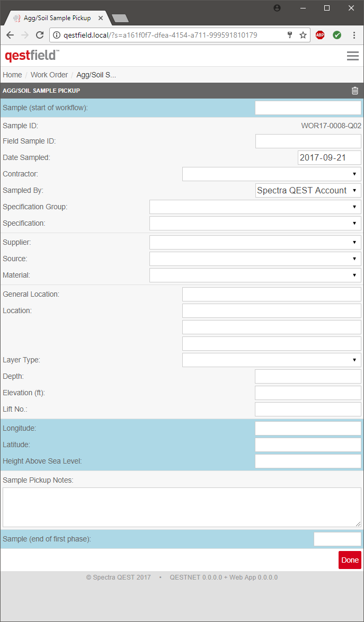
Task: Expand the Layer Type dropdown
Action: tap(271, 360)
